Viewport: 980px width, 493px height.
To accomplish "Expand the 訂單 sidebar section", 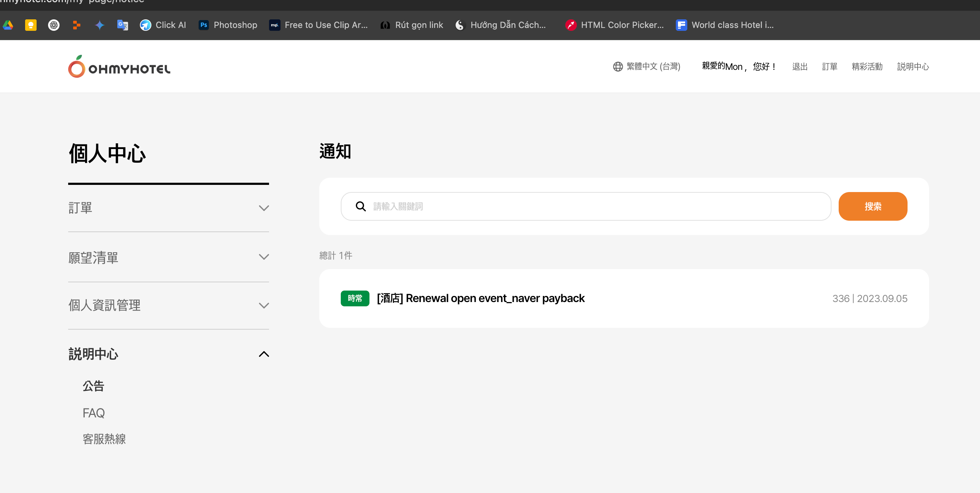I will point(168,208).
